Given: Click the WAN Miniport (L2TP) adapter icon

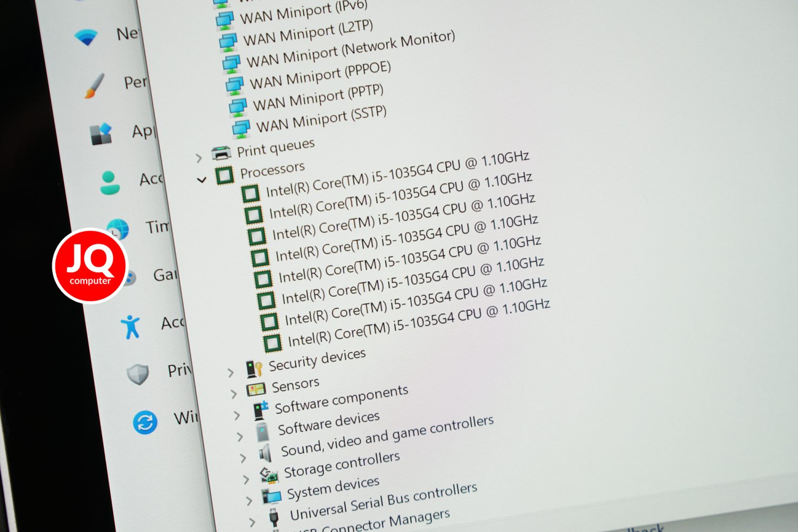Looking at the screenshot, I should [228, 42].
